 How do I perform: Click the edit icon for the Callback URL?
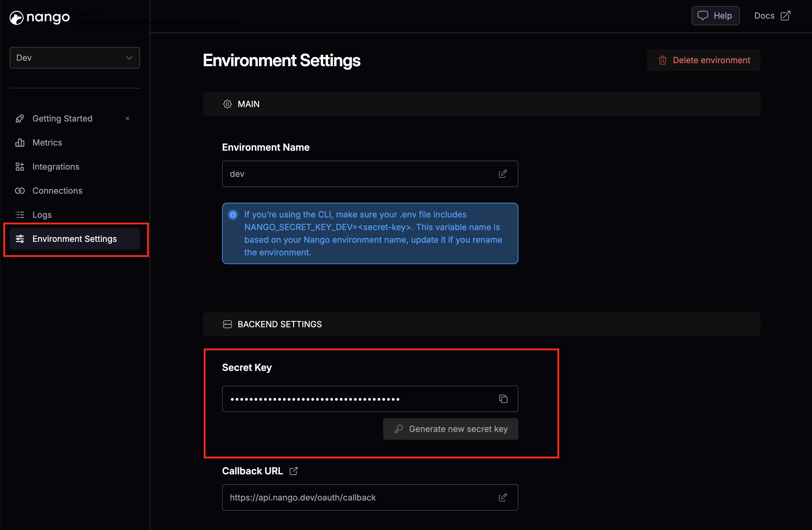(x=502, y=497)
